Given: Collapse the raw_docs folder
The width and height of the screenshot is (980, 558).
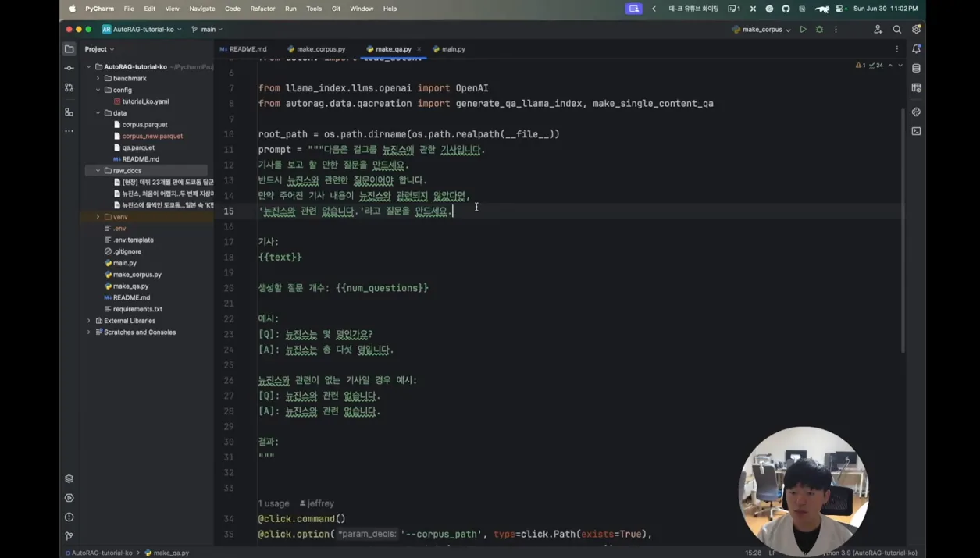Looking at the screenshot, I should click(x=98, y=171).
